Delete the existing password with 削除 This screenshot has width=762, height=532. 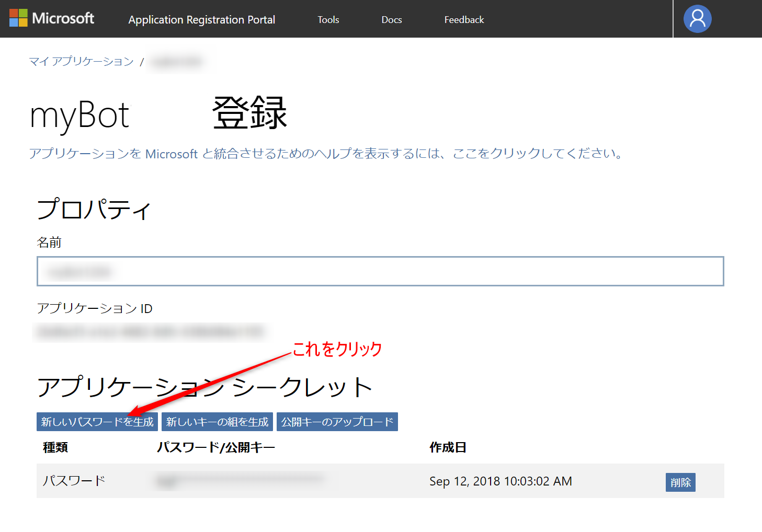[680, 482]
